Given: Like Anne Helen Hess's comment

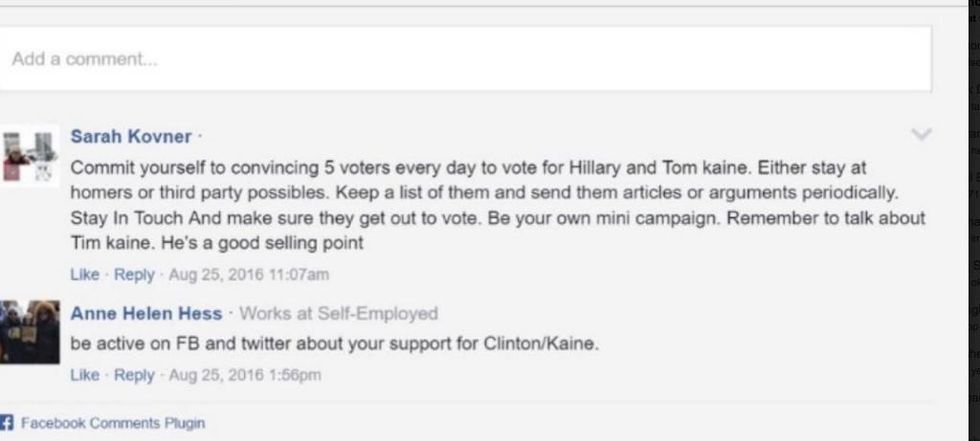Looking at the screenshot, I should [83, 375].
